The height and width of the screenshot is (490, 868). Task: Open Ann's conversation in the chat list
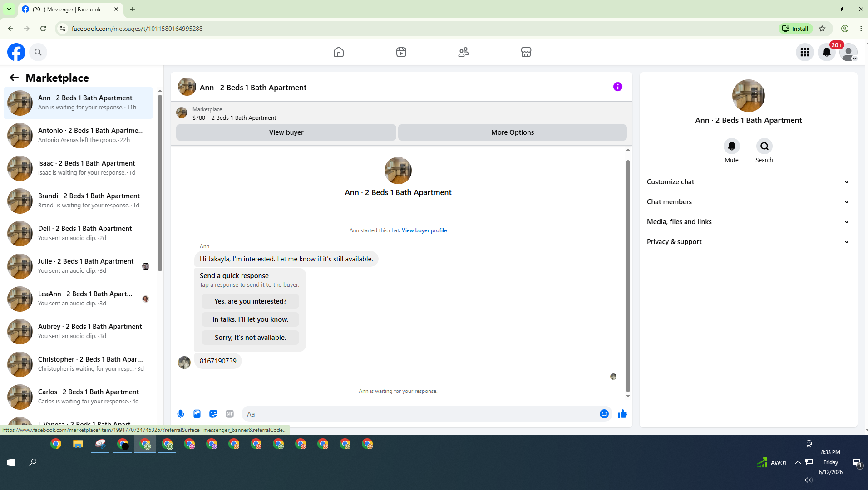(78, 103)
